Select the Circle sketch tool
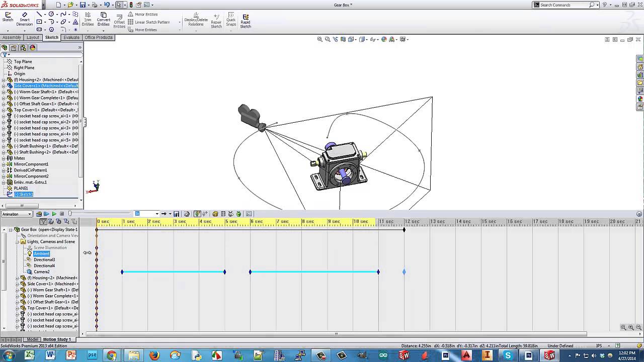This screenshot has width=644, height=362. click(x=51, y=15)
